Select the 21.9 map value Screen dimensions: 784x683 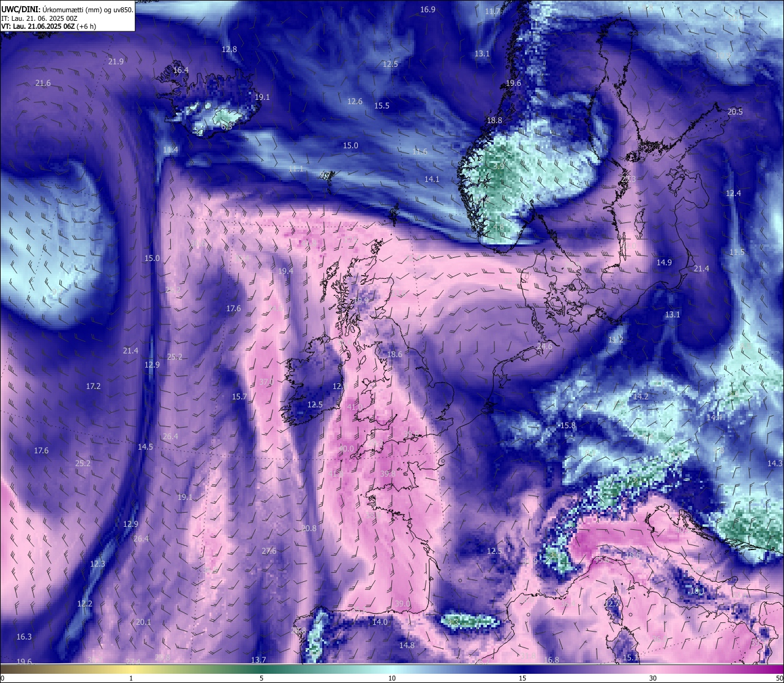[x=116, y=61]
